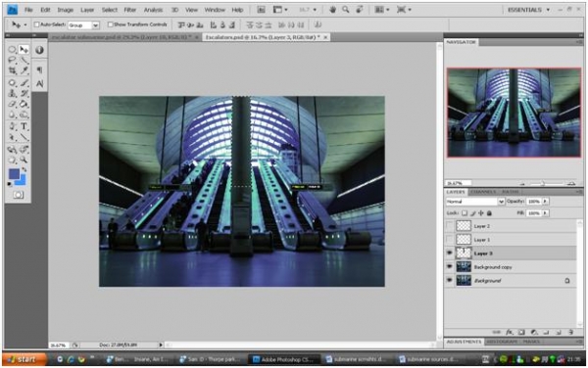Select the Lasso tool
The height and width of the screenshot is (368, 588).
click(x=12, y=60)
